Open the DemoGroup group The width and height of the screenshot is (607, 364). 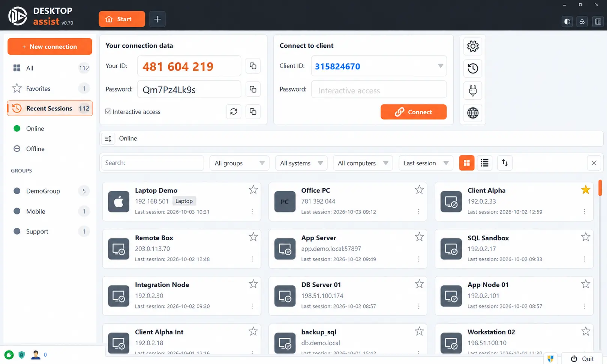click(50, 191)
